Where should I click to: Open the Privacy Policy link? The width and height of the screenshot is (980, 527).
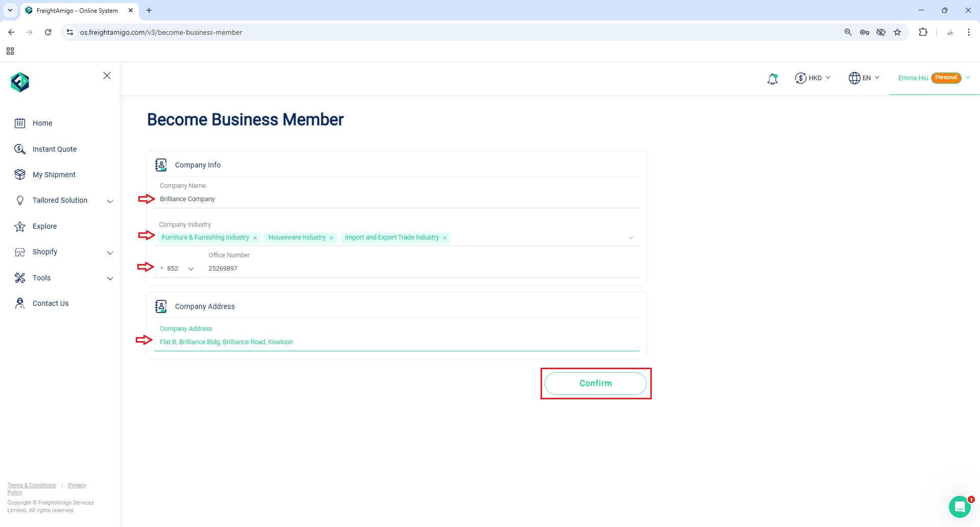tap(77, 485)
